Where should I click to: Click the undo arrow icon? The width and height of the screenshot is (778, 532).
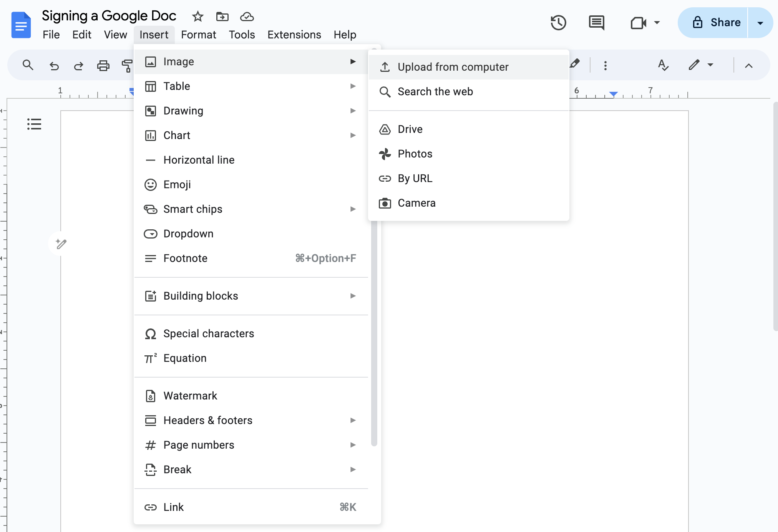point(53,65)
